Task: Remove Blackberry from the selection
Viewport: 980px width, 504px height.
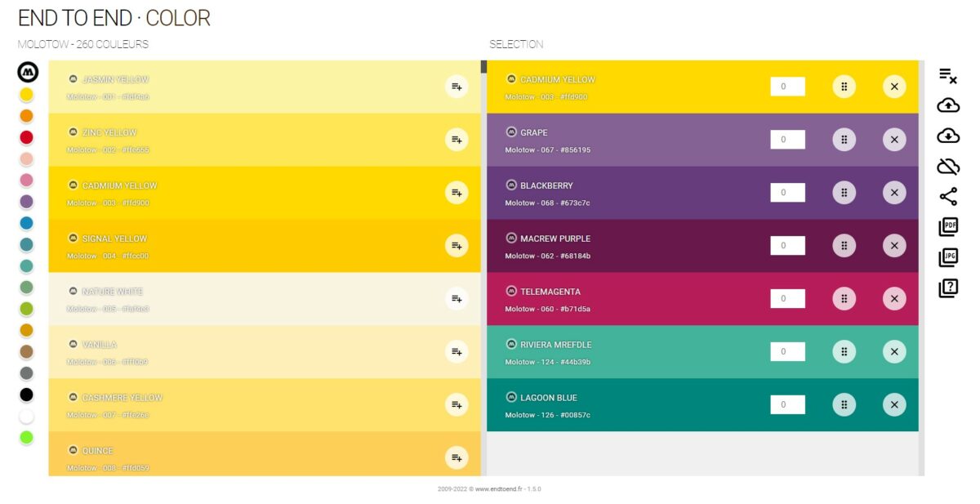Action: pos(894,193)
